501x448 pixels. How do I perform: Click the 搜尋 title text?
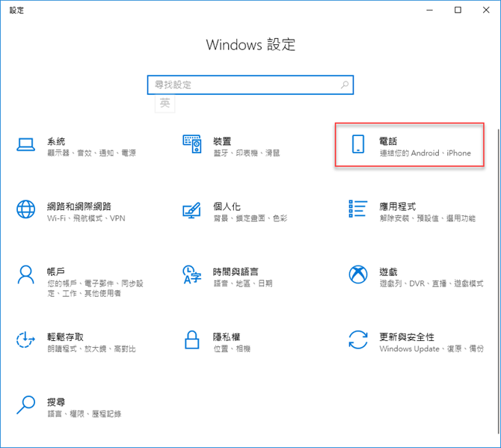56,402
